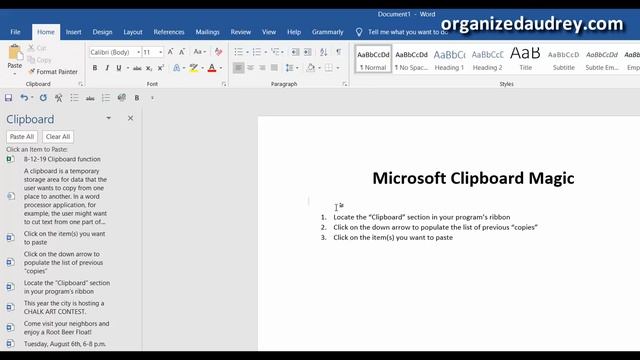Image resolution: width=640 pixels, height=360 pixels.
Task: Click the text highlight color marker
Action: point(193,68)
